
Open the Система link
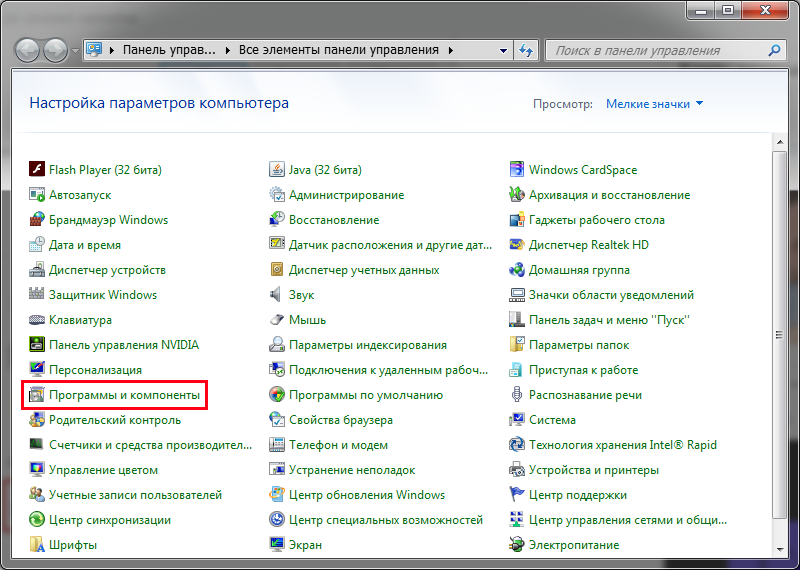(552, 420)
